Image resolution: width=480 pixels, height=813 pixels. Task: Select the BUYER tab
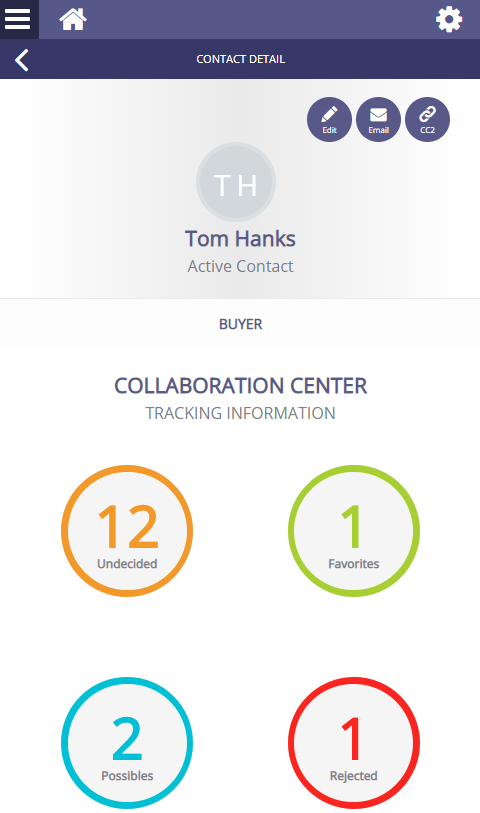click(241, 324)
